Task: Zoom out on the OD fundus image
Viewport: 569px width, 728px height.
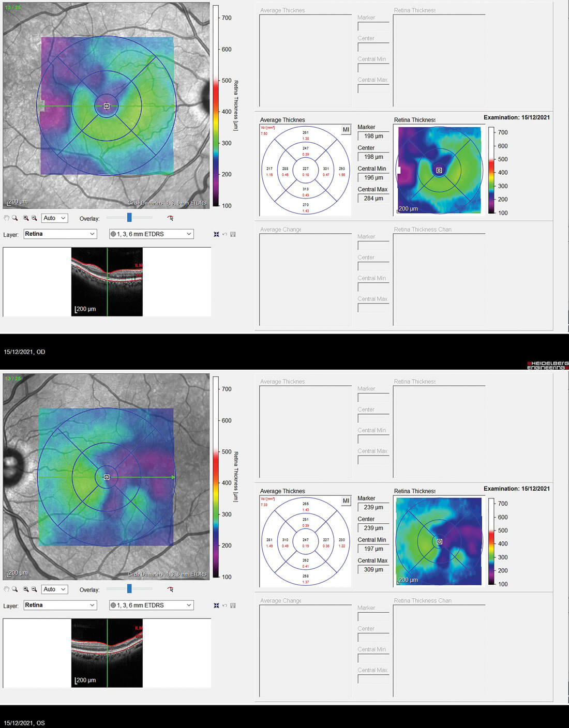Action: [x=34, y=218]
